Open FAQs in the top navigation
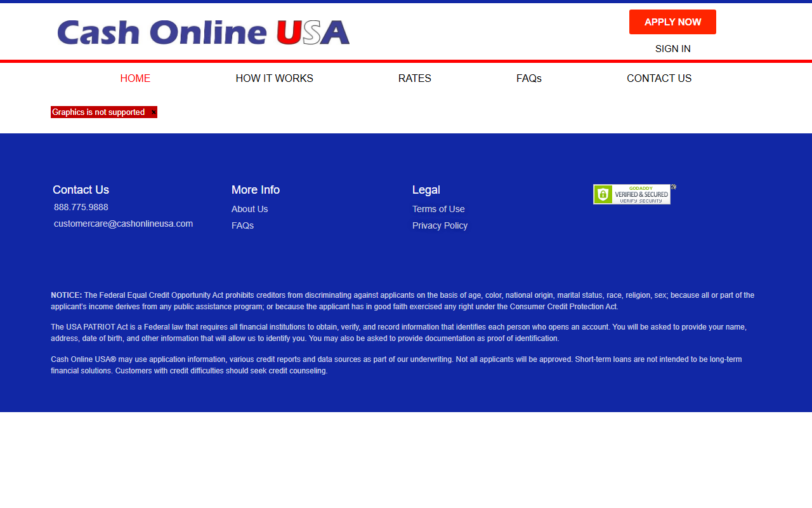This screenshot has width=812, height=508. (x=529, y=79)
